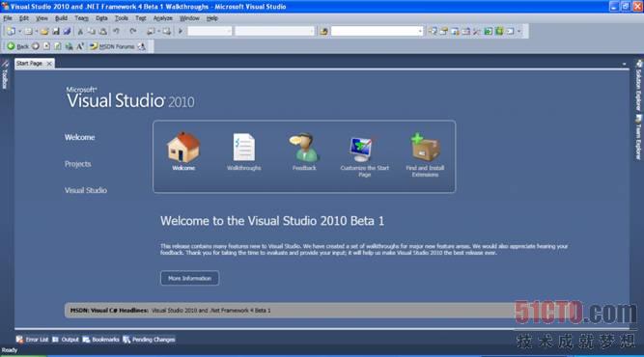This screenshot has width=644, height=357.
Task: Click the Save All icon
Action: tap(67, 31)
